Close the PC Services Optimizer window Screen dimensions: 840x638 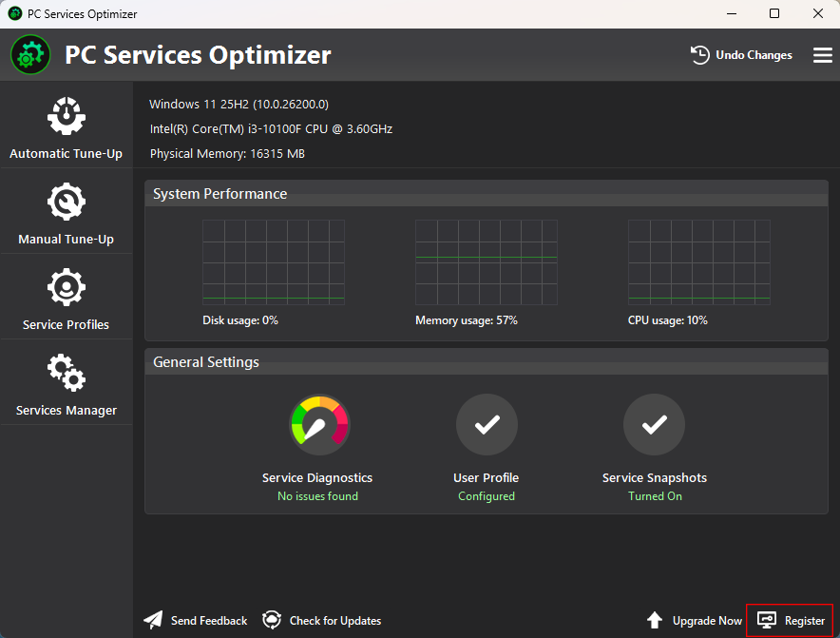point(818,13)
